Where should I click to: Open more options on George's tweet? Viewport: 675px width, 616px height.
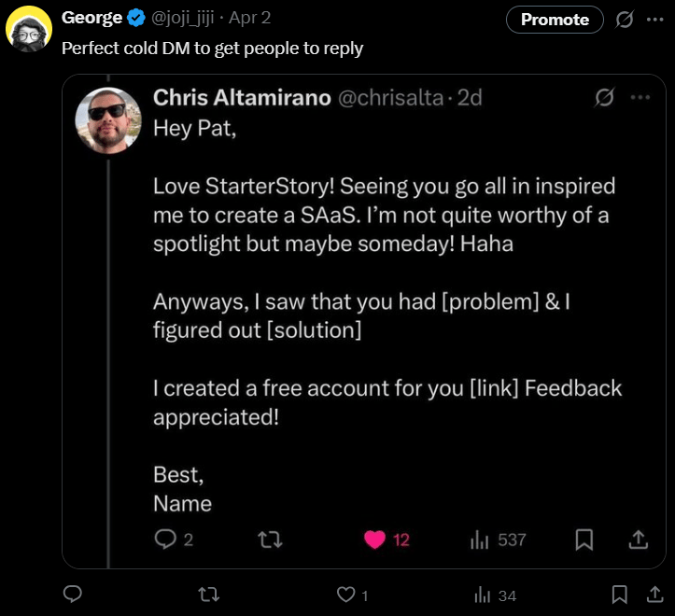pos(654,20)
